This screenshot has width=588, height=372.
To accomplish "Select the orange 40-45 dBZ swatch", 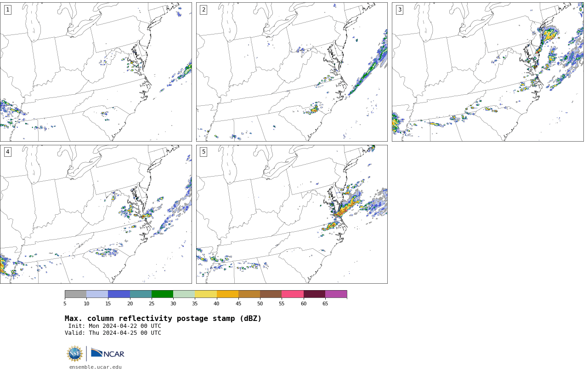I will (x=227, y=294).
